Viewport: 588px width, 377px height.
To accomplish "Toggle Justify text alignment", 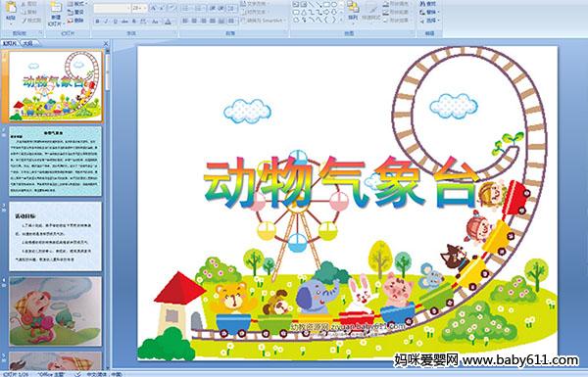I will point(213,21).
